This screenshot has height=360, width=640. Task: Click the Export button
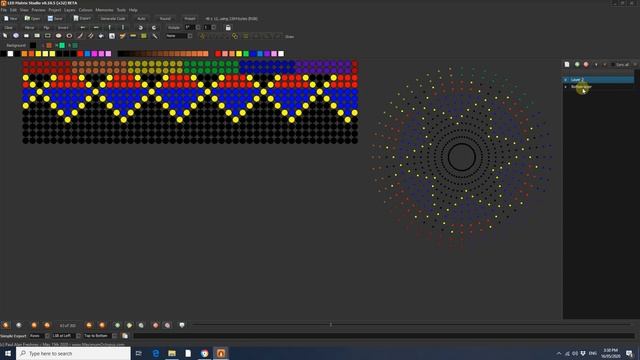pyautogui.click(x=82, y=18)
